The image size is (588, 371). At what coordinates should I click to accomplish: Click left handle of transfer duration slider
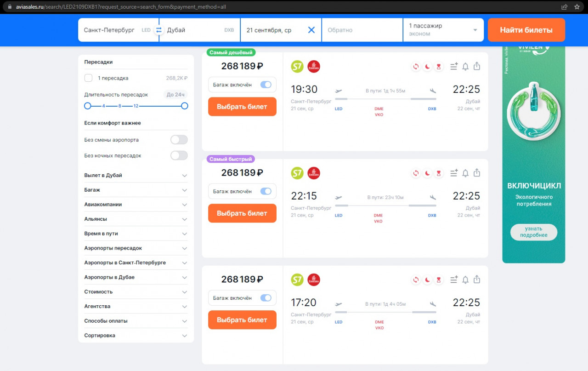(88, 106)
